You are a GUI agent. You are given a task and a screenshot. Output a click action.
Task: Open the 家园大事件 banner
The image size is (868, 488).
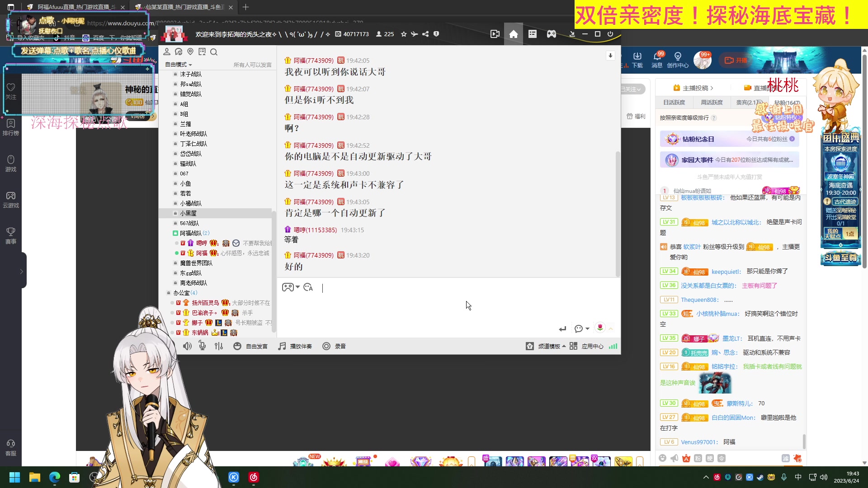click(x=729, y=160)
